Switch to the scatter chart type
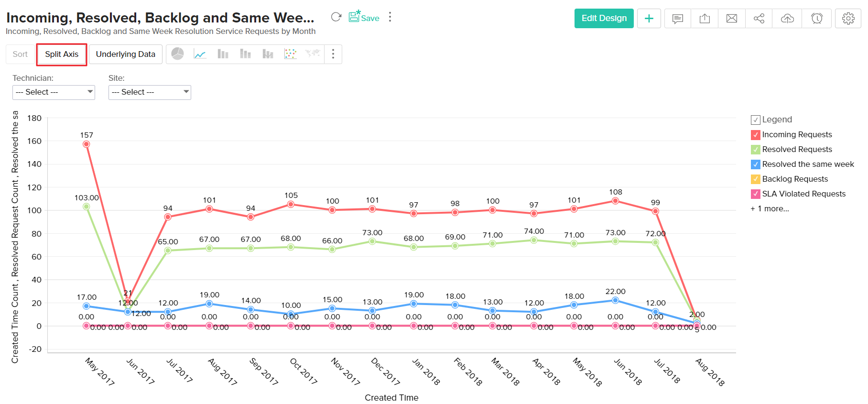 (x=290, y=54)
